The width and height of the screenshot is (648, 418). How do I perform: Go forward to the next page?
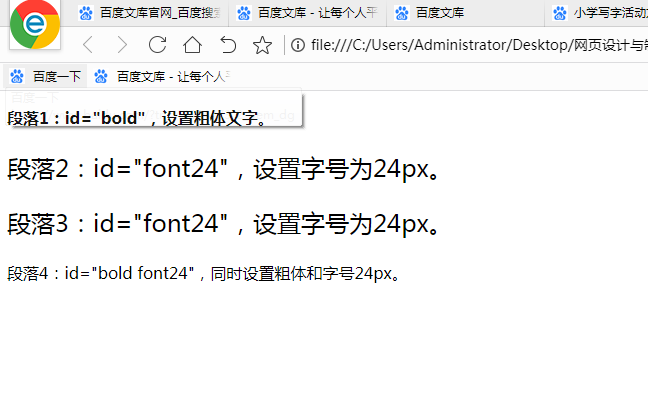(122, 45)
